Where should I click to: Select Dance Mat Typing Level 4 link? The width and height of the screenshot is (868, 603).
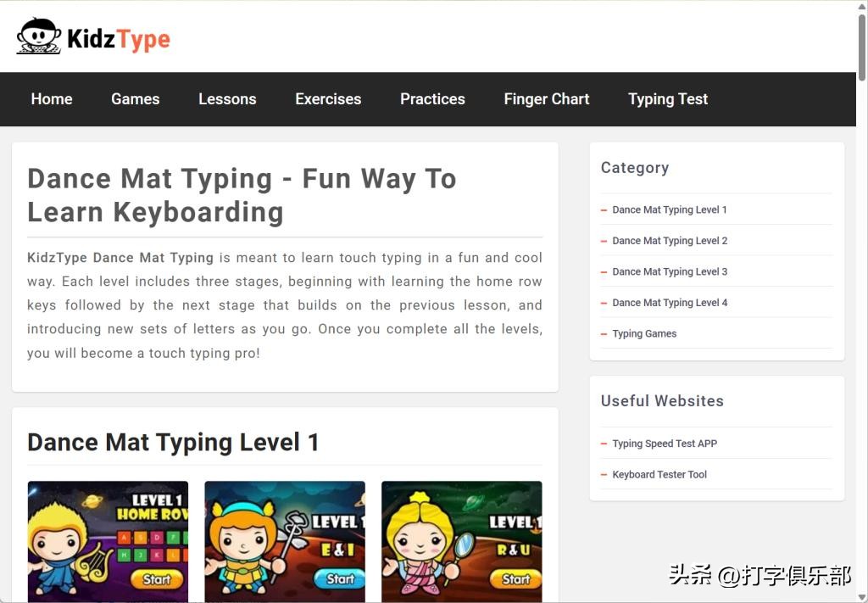[x=670, y=303]
